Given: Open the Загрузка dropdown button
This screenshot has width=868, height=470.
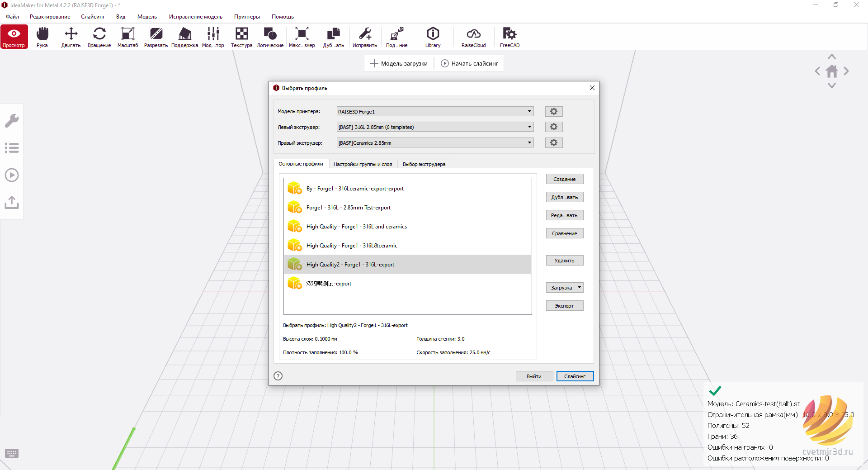Looking at the screenshot, I should (565, 288).
